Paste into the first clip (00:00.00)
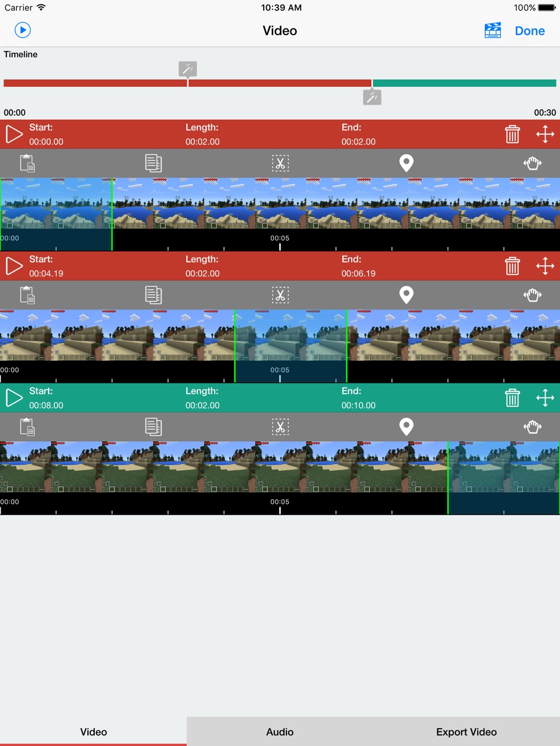This screenshot has height=746, width=560. pyautogui.click(x=27, y=163)
